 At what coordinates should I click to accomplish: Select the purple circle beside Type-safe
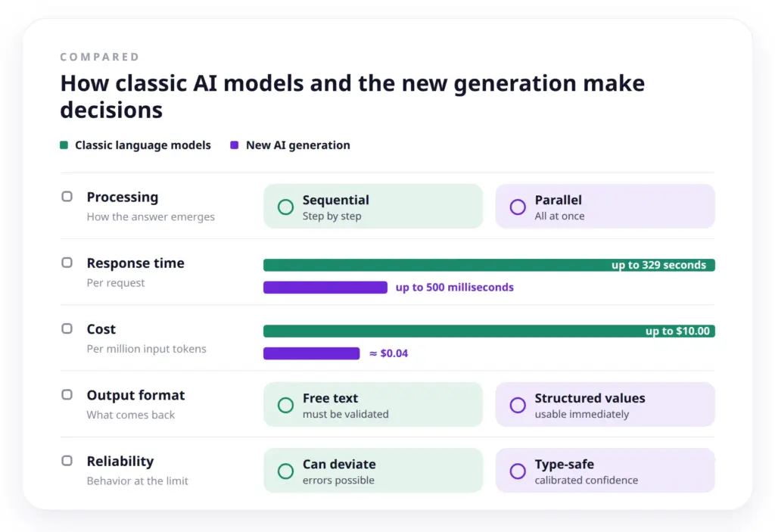(x=518, y=471)
